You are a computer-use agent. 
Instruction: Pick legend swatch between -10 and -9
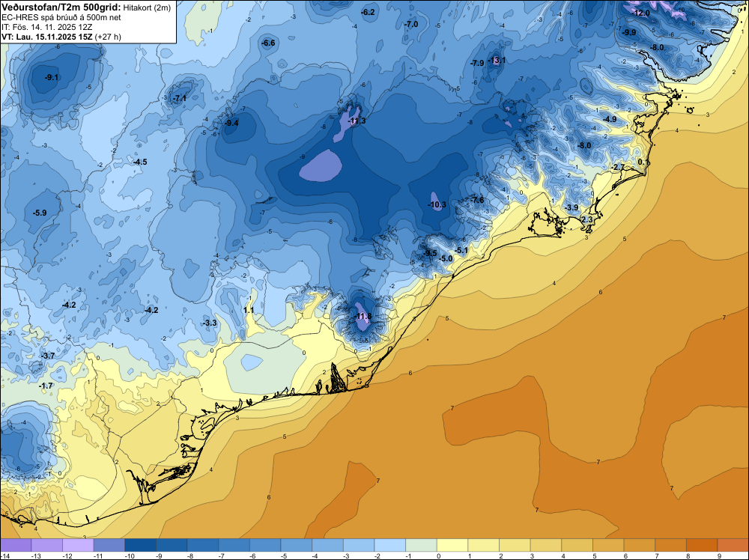(x=141, y=545)
